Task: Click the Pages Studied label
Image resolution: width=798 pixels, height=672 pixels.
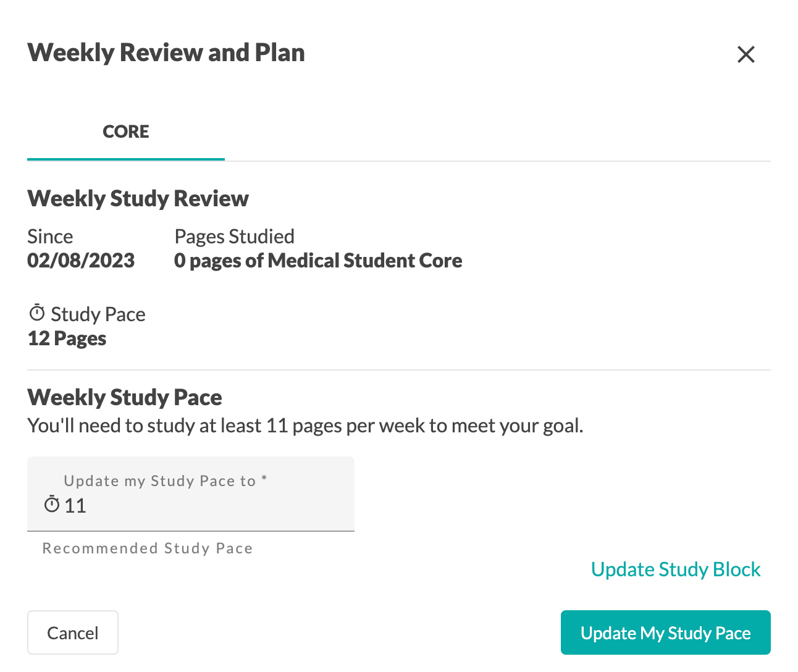Action: click(235, 237)
